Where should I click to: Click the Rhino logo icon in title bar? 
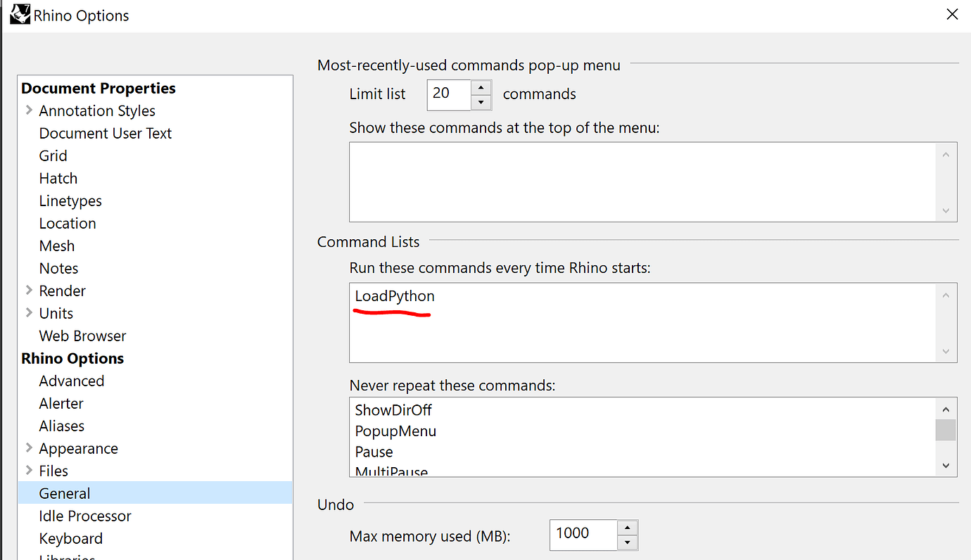[x=20, y=14]
